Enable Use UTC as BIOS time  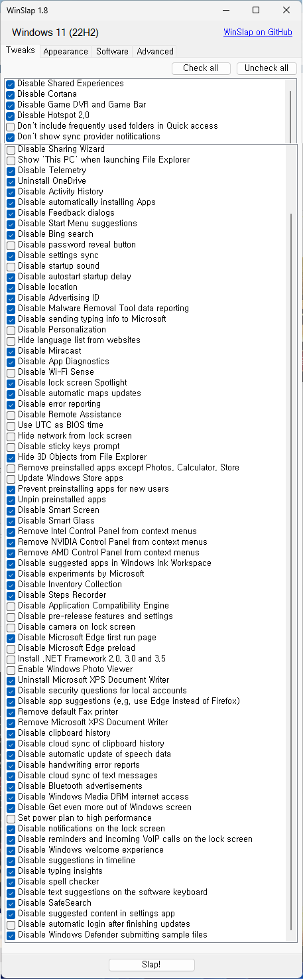(x=11, y=425)
